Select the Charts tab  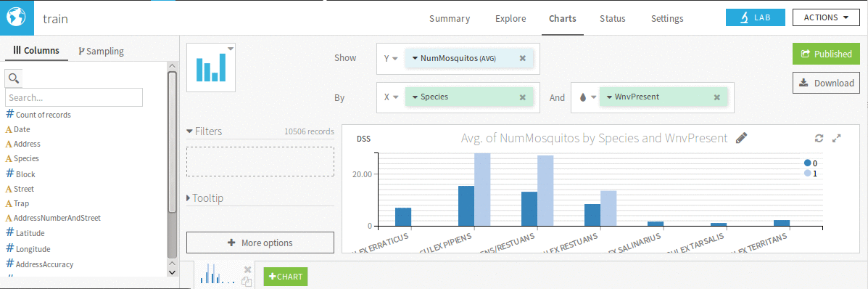pyautogui.click(x=563, y=18)
